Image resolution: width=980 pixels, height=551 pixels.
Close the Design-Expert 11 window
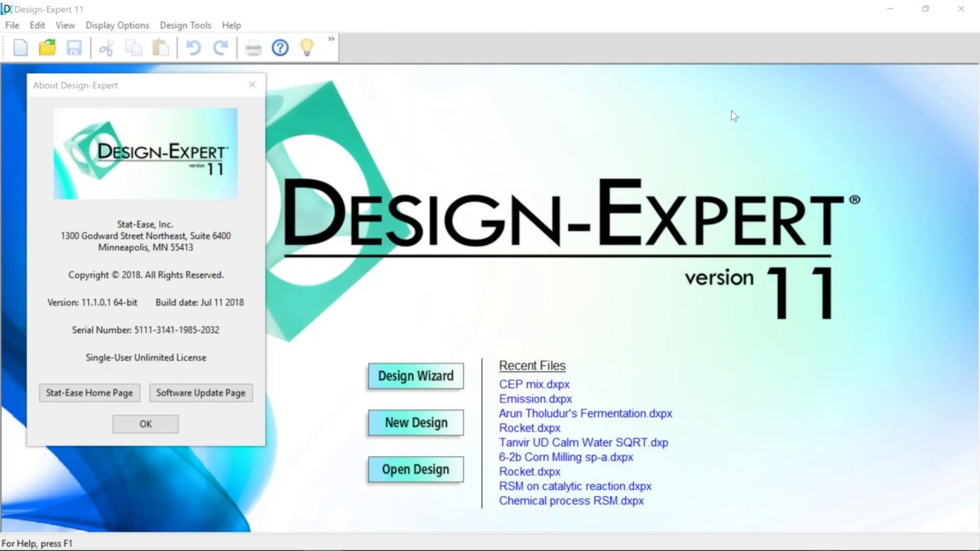pos(961,9)
